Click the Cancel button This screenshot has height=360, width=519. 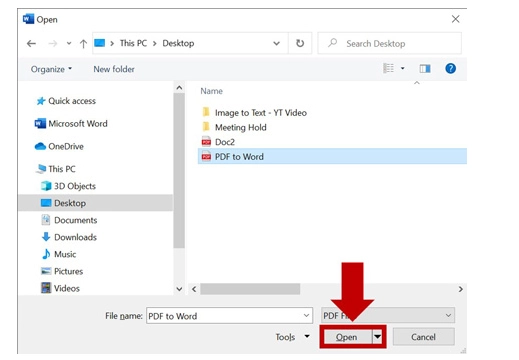423,337
